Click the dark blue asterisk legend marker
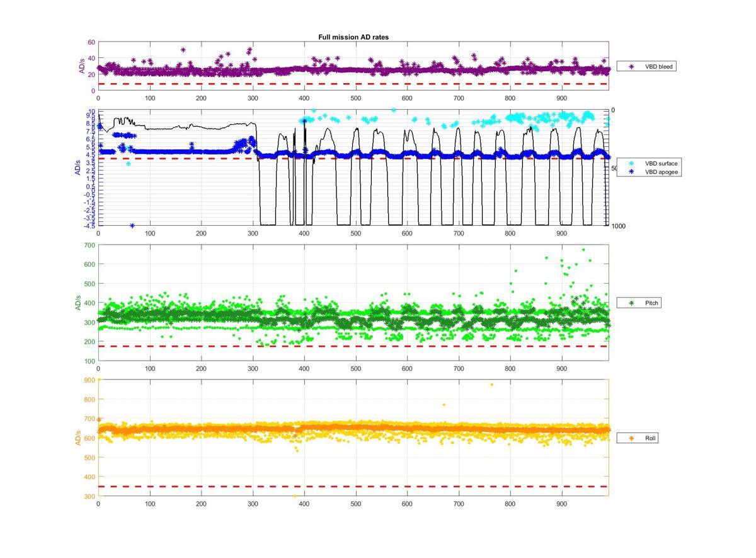756x558 pixels. click(x=631, y=171)
